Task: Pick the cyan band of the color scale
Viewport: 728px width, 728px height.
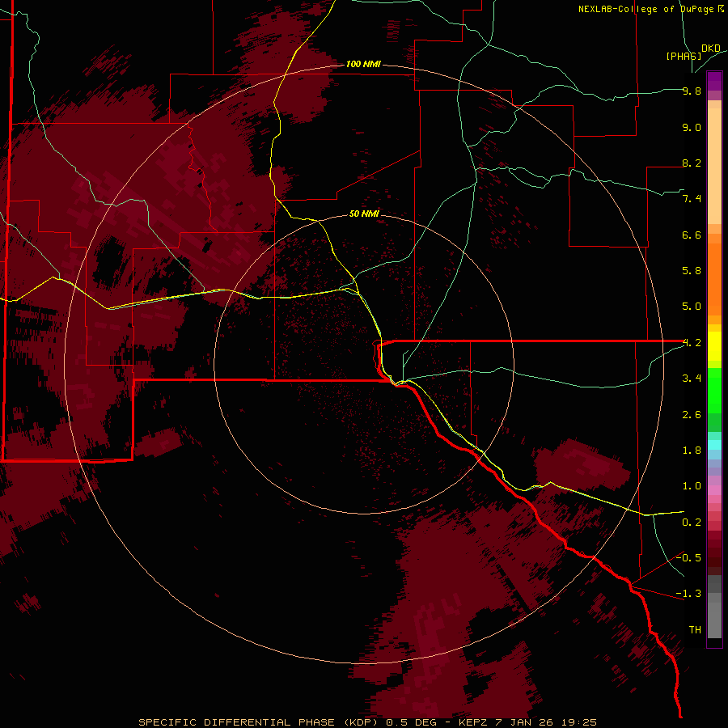Action: point(714,445)
